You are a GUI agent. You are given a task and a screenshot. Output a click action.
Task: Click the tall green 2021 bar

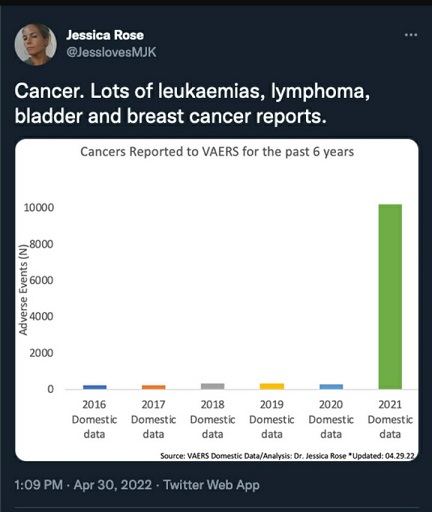tap(390, 297)
